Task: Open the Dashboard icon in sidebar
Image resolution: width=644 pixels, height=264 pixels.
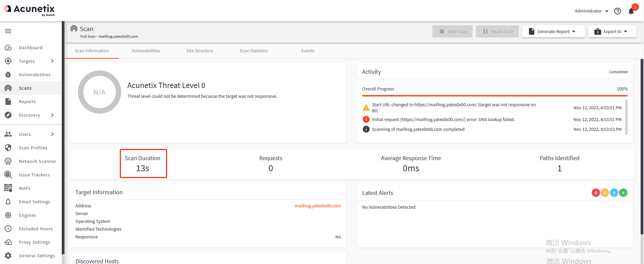Action: (x=8, y=48)
